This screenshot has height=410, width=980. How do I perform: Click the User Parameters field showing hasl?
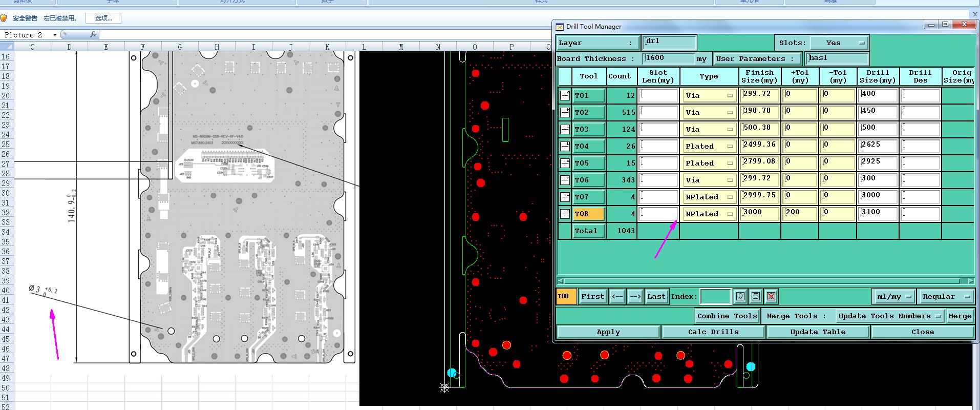point(837,58)
